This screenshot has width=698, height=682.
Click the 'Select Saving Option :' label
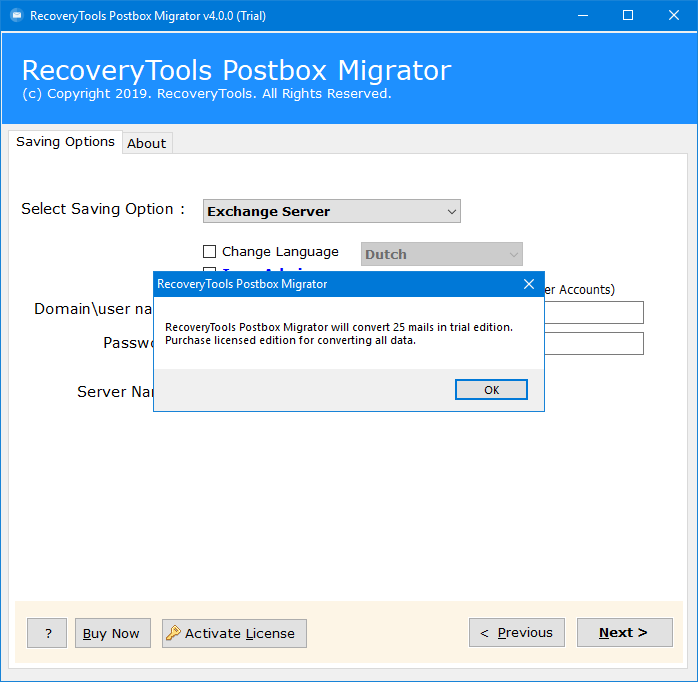(103, 209)
